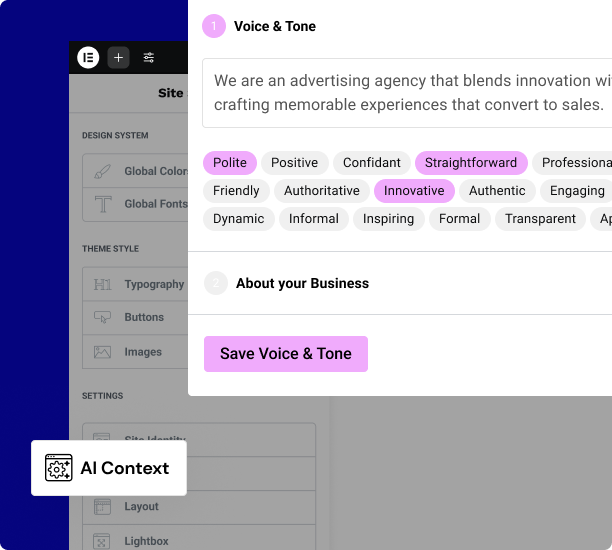Click Save Voice & Tone button
This screenshot has width=612, height=550.
(286, 354)
